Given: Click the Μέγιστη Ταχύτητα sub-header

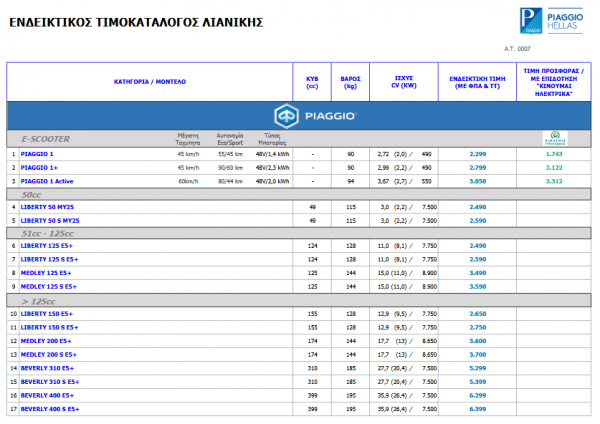Looking at the screenshot, I should [188, 139].
